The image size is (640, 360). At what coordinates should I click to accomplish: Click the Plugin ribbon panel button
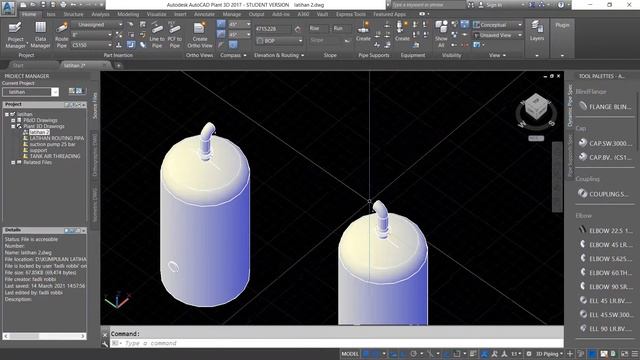[562, 25]
